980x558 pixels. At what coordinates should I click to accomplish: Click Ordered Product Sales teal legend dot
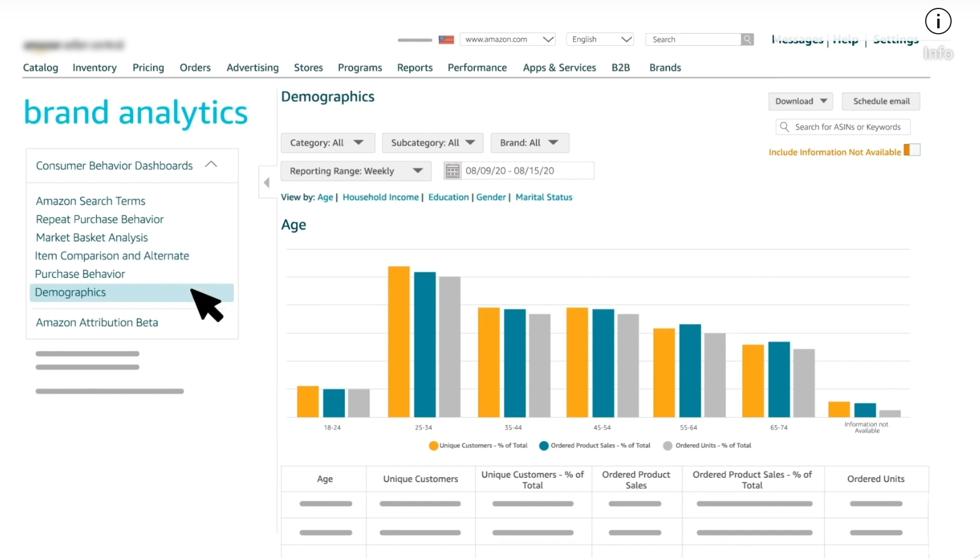click(544, 446)
